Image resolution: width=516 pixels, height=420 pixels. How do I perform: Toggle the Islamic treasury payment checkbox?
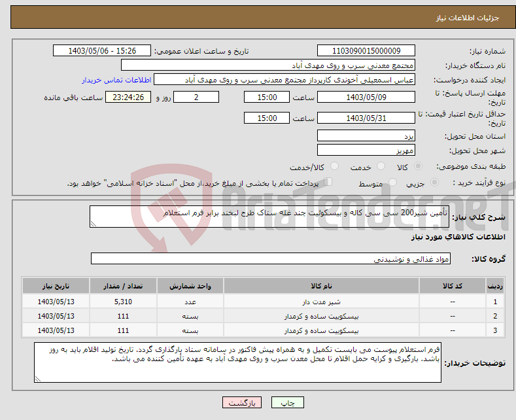pos(328,182)
